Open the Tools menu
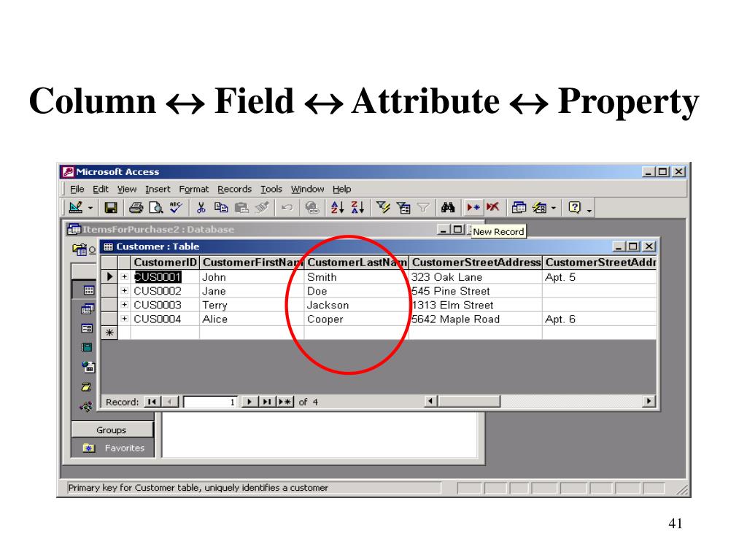 pyautogui.click(x=271, y=189)
